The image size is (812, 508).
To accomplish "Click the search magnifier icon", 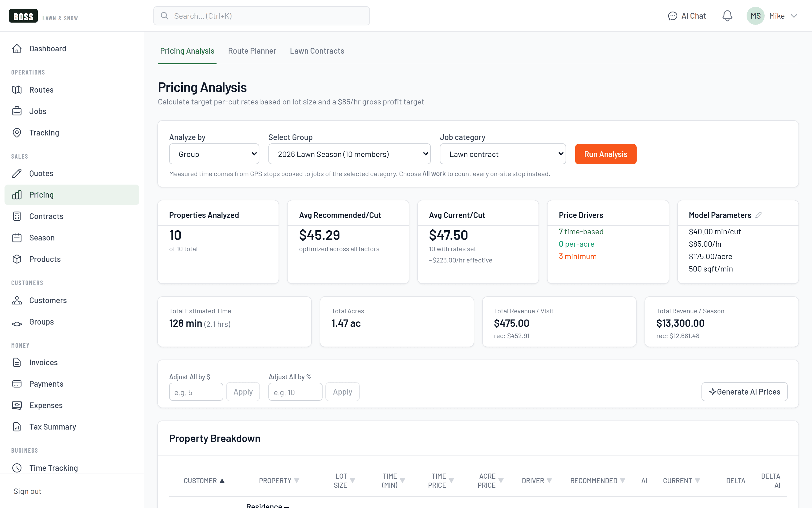I will 164,16.
